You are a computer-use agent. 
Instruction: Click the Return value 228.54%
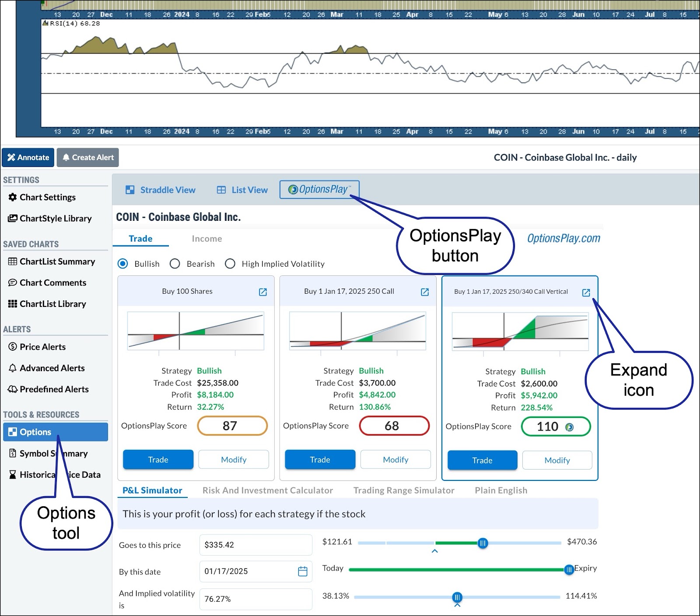tap(536, 407)
